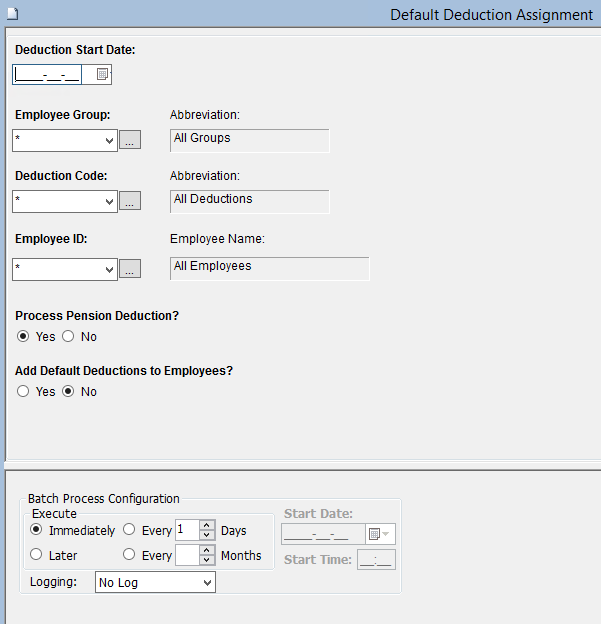Select Yes for Process Pension Deduction

tap(23, 336)
